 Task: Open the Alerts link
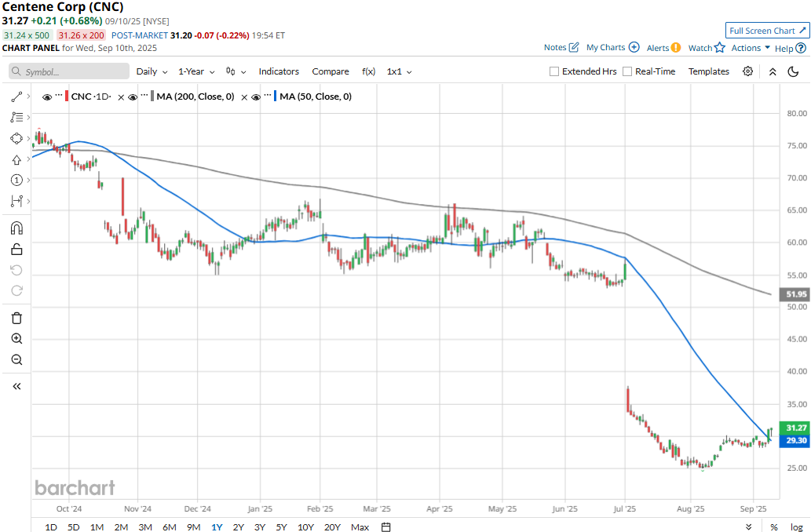pyautogui.click(x=658, y=48)
